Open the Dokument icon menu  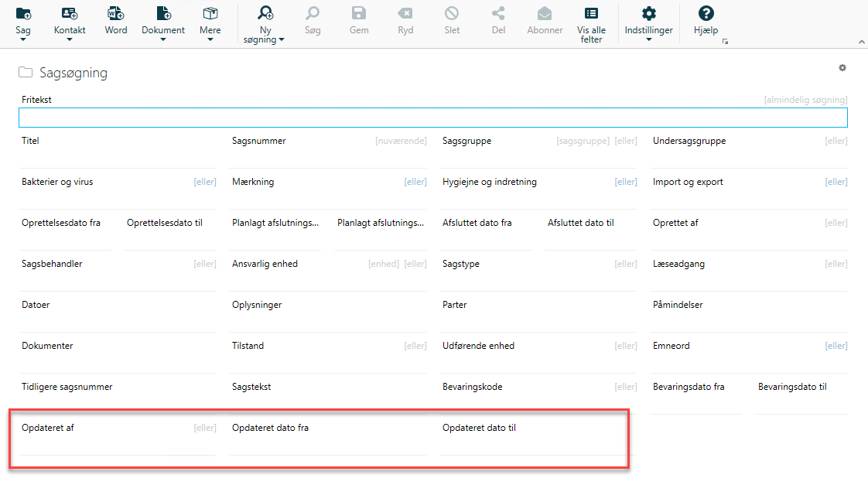coord(163,13)
